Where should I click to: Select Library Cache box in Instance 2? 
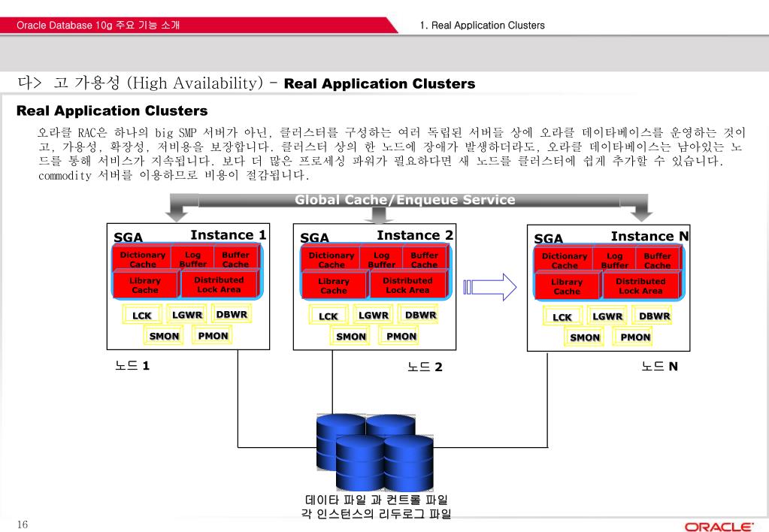click(x=334, y=286)
